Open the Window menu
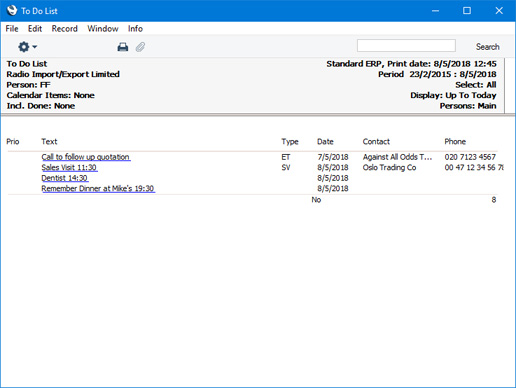The image size is (516, 388). coord(103,29)
